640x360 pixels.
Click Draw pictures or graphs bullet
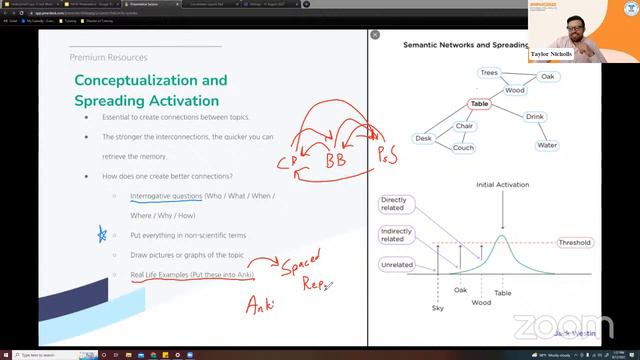point(187,255)
